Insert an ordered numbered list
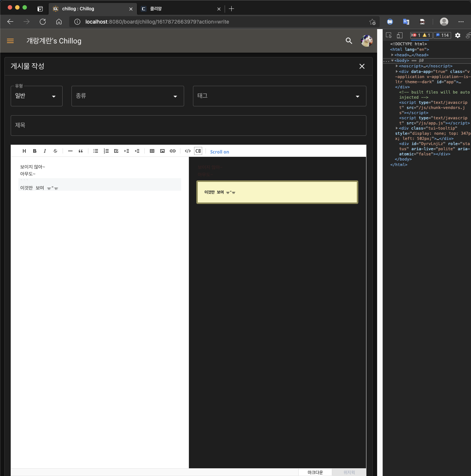The image size is (471, 476). (106, 151)
